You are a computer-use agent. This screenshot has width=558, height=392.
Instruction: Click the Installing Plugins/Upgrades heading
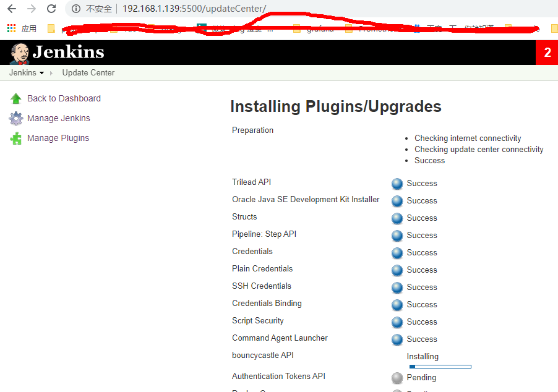(336, 106)
